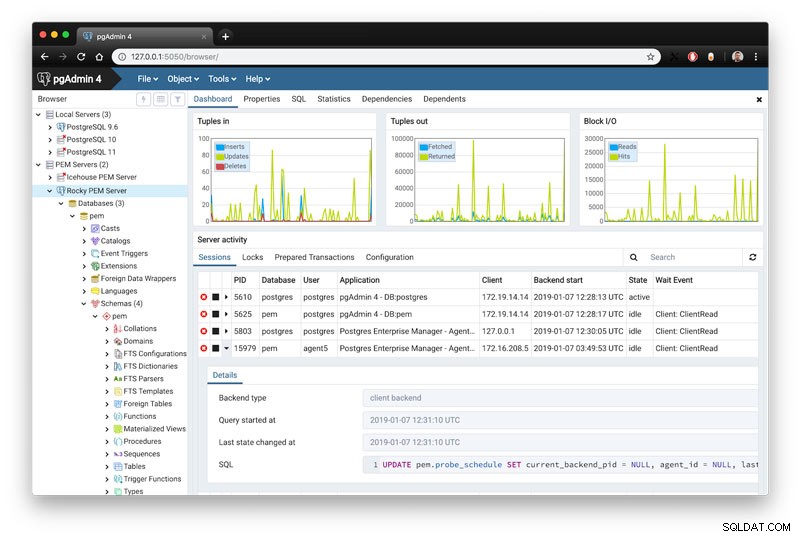The height and width of the screenshot is (537, 800).
Task: Click the Filtered Rows funnel icon
Action: (x=178, y=99)
